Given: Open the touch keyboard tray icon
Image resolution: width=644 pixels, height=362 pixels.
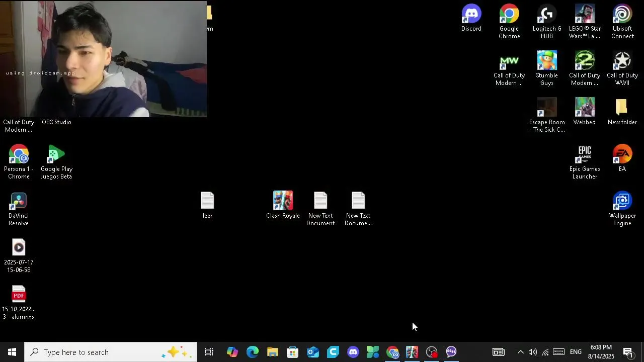Looking at the screenshot, I should click(558, 352).
